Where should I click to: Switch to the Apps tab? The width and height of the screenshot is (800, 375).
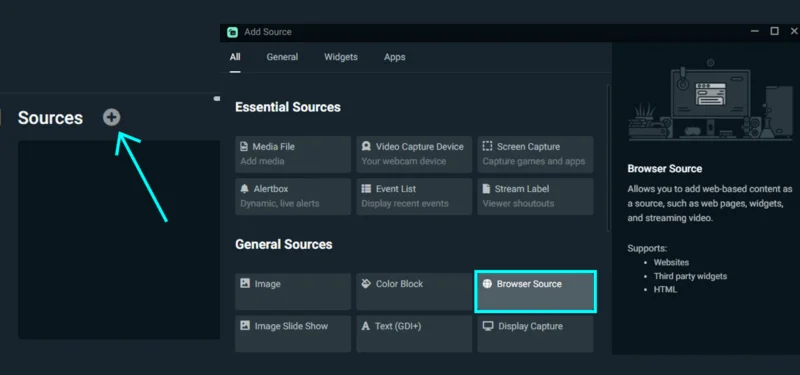(x=394, y=57)
